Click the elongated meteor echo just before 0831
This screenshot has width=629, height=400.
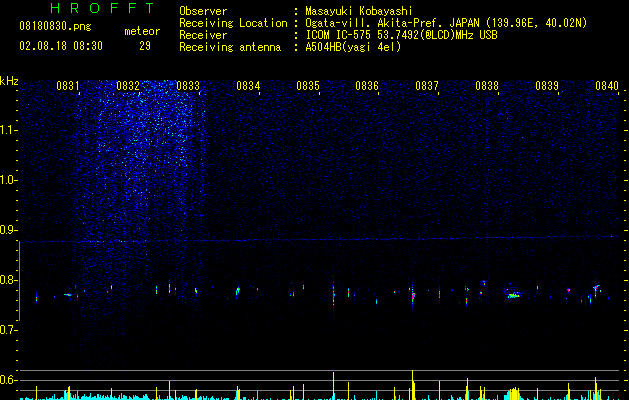68,295
